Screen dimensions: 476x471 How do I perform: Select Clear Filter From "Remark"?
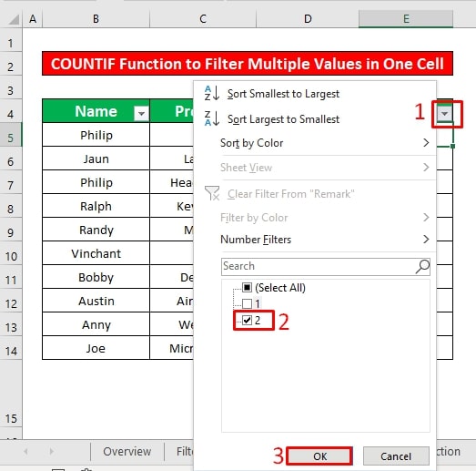pos(291,194)
